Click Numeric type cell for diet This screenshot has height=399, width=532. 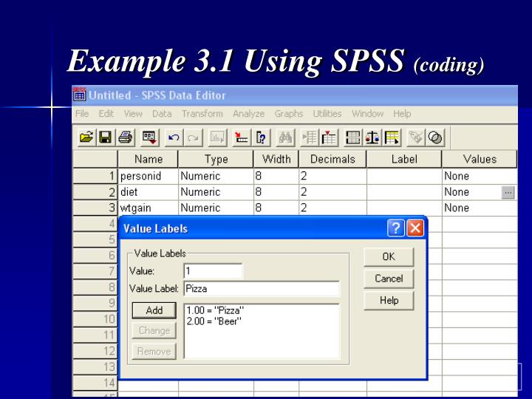click(216, 192)
